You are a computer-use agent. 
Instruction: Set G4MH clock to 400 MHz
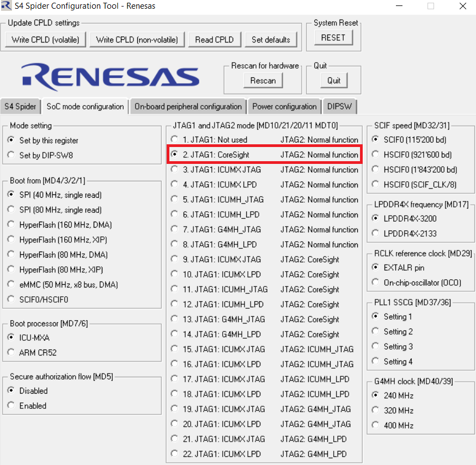393,426
